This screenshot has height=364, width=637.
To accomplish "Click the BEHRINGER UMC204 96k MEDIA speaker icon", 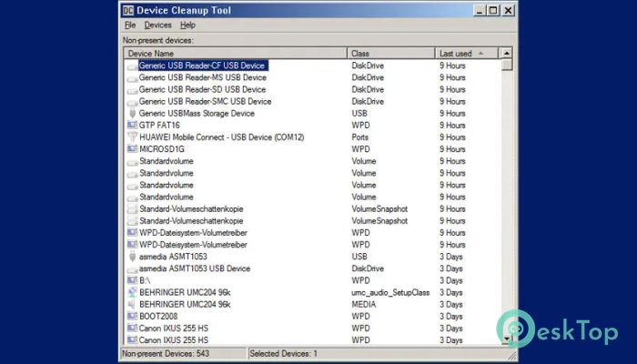I will pyautogui.click(x=133, y=304).
